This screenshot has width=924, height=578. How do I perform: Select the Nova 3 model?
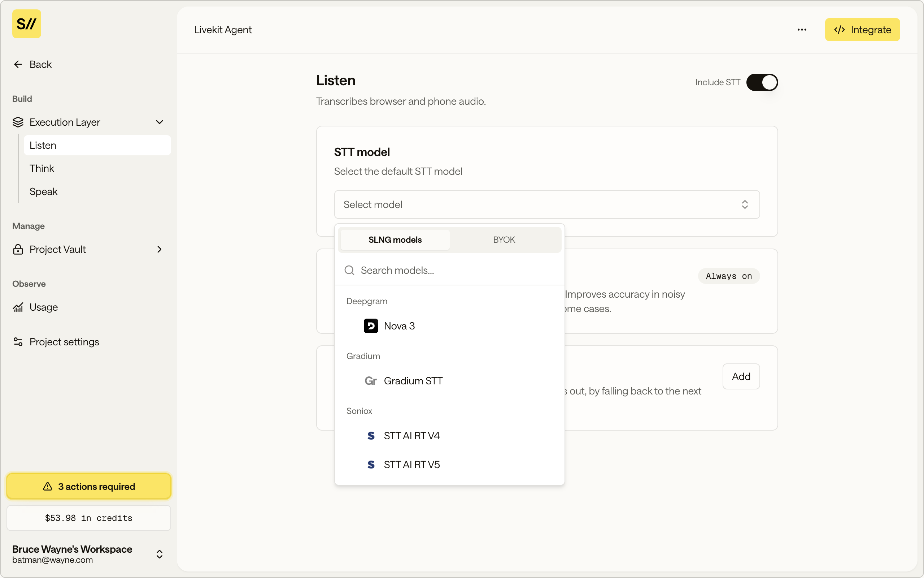449,326
